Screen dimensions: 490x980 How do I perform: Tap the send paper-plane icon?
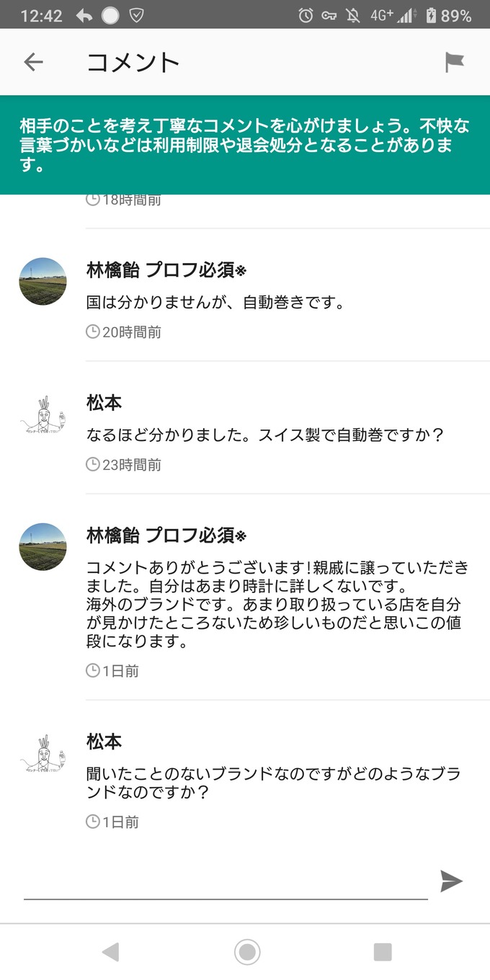click(x=451, y=881)
